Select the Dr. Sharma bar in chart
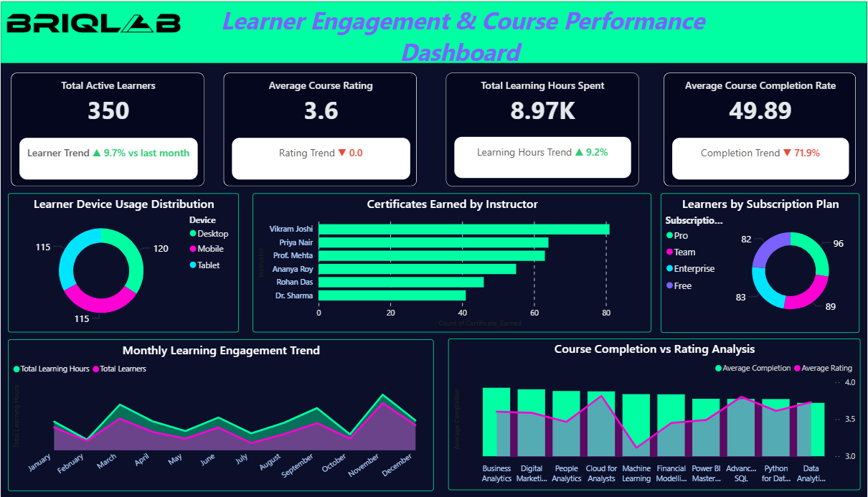The image size is (868, 497). pyautogui.click(x=392, y=295)
